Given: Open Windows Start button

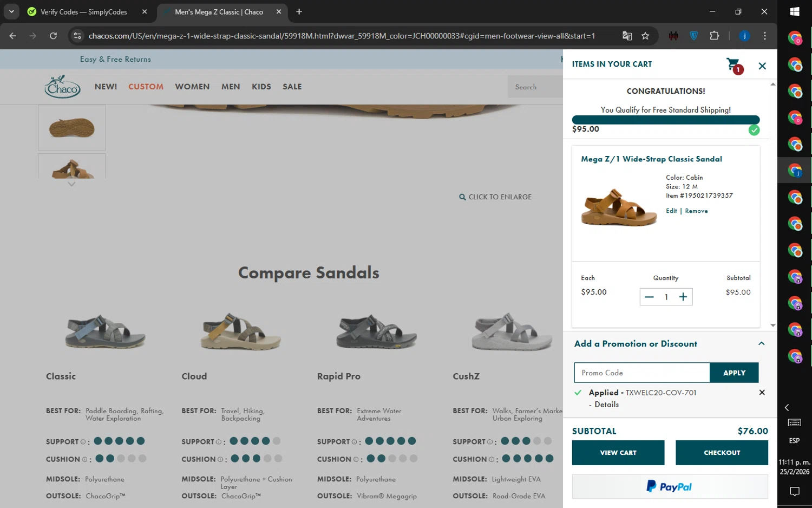Looking at the screenshot, I should 795,11.
